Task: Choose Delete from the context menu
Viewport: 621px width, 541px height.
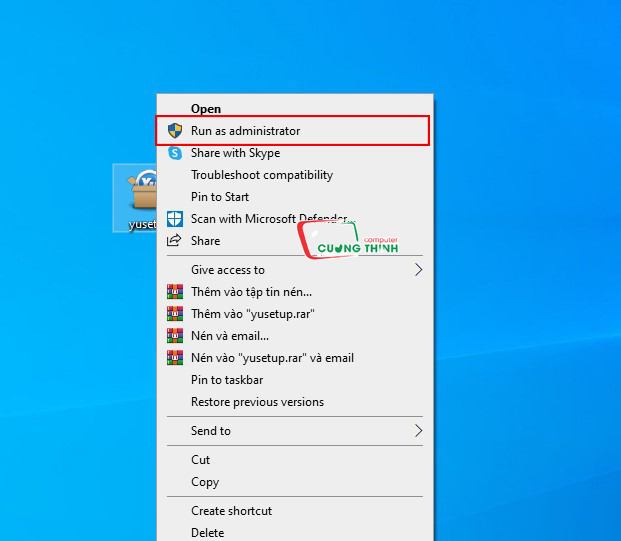Action: click(x=295, y=533)
